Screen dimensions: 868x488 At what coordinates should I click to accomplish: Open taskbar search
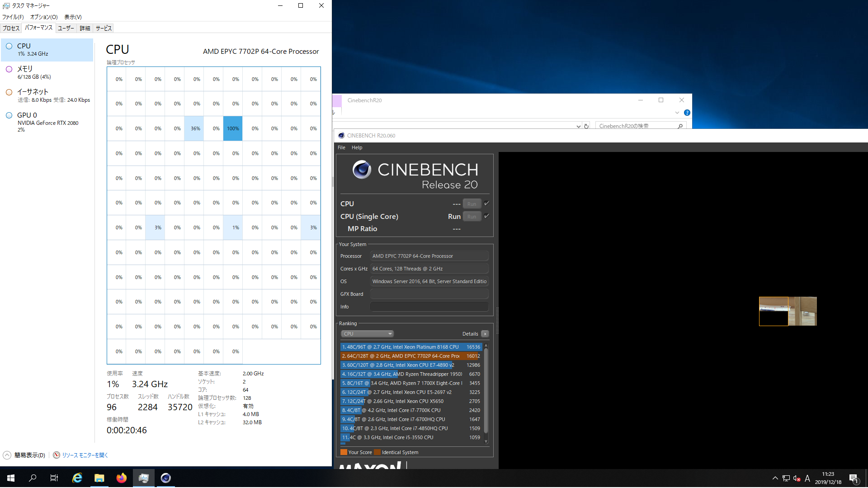point(33,478)
